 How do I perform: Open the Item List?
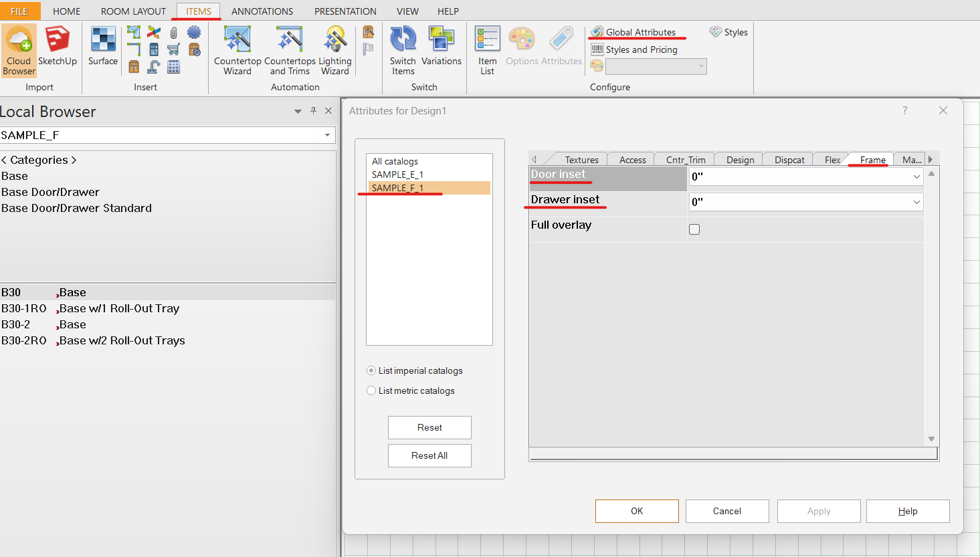487,51
